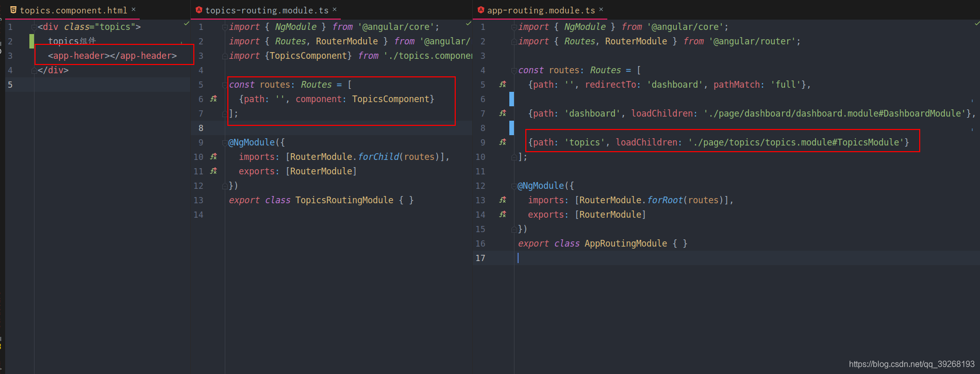This screenshot has height=374, width=980.
Task: Click the 'topics组件' text in the HTML file
Action: (72, 41)
